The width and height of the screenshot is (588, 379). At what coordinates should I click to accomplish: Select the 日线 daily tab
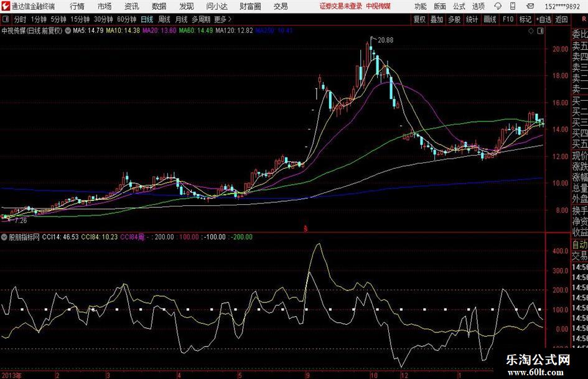click(x=147, y=19)
